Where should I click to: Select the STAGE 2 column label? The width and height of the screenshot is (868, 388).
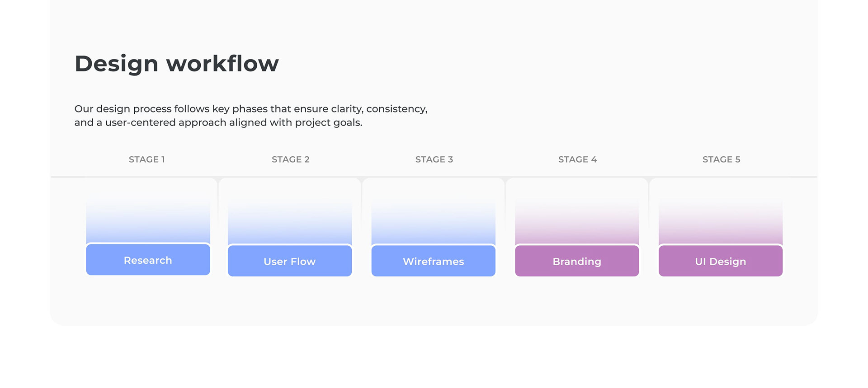click(x=291, y=159)
